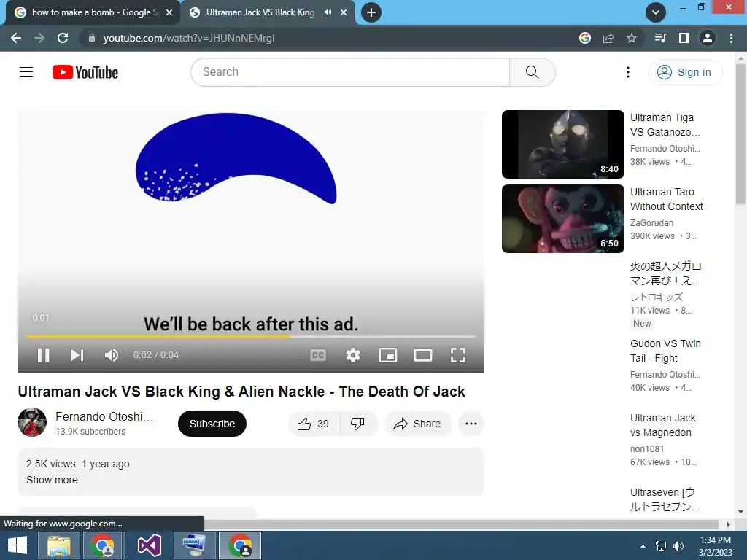Expand description with Show more
The height and width of the screenshot is (560, 747).
52,480
